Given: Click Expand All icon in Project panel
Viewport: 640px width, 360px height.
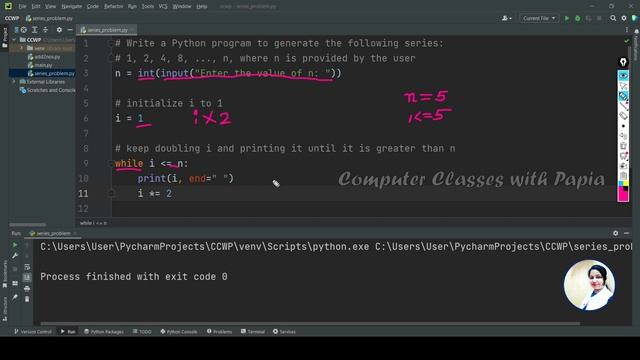Looking at the screenshot, I should (x=35, y=30).
